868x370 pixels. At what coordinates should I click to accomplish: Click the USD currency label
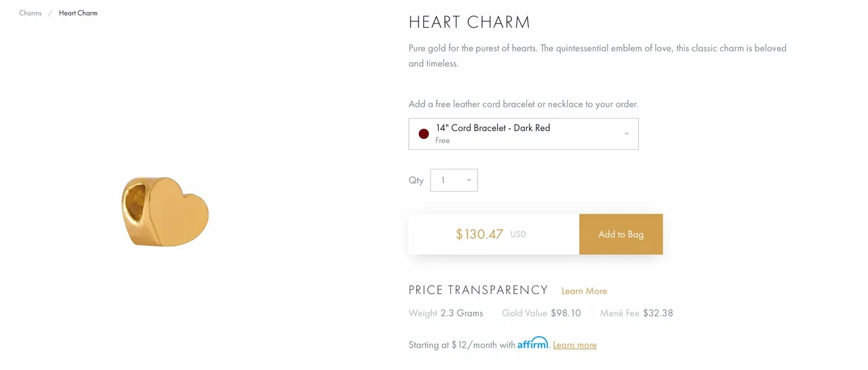518,234
